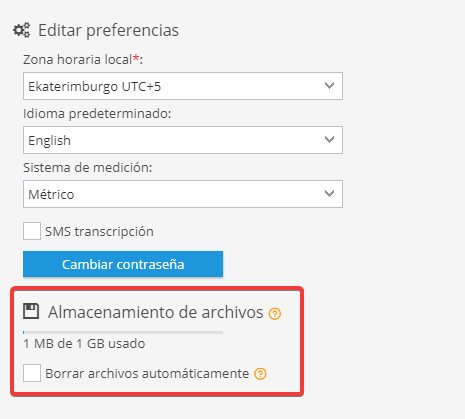The image size is (465, 419).
Task: Open the Zona horaria local dropdown
Action: [x=183, y=86]
